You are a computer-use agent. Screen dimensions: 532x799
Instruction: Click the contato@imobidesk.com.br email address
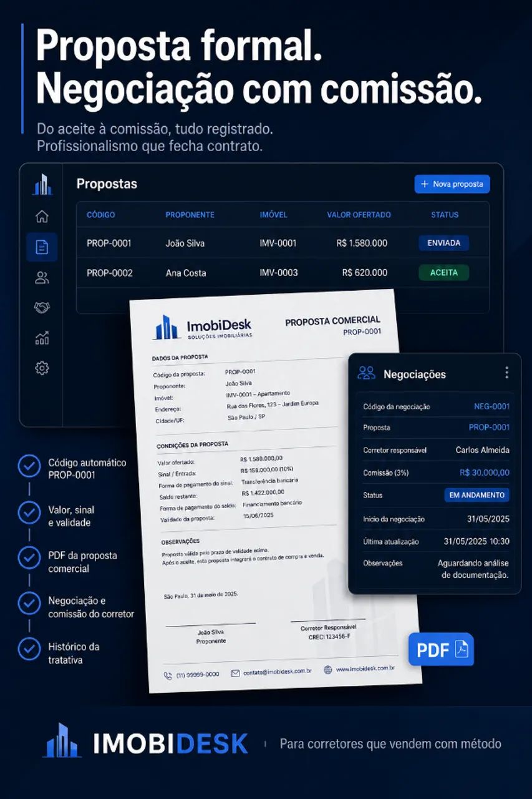pyautogui.click(x=278, y=672)
